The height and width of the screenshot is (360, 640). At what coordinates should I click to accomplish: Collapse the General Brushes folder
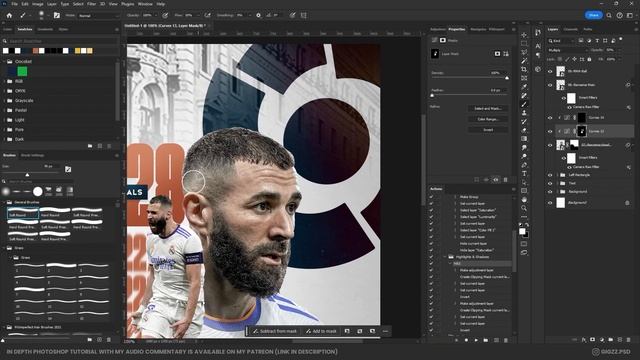pyautogui.click(x=4, y=202)
